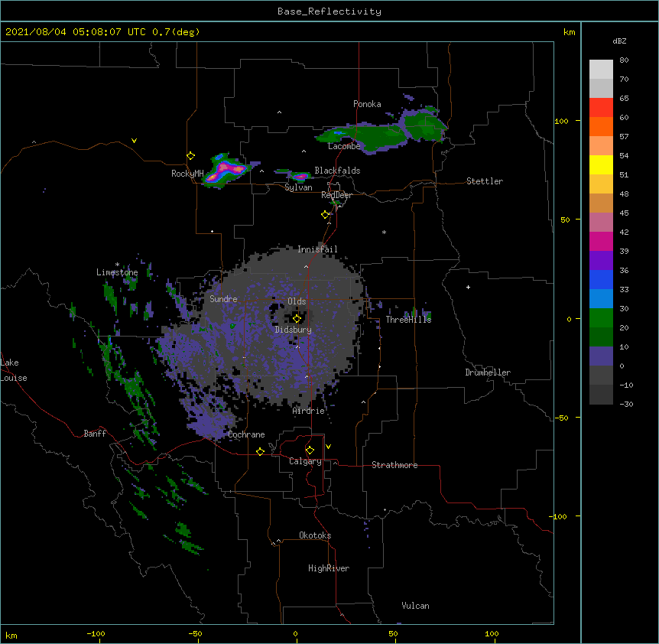Select the caret marker just below Innisfail
Viewport: 659px width, 644px height.
point(306,266)
